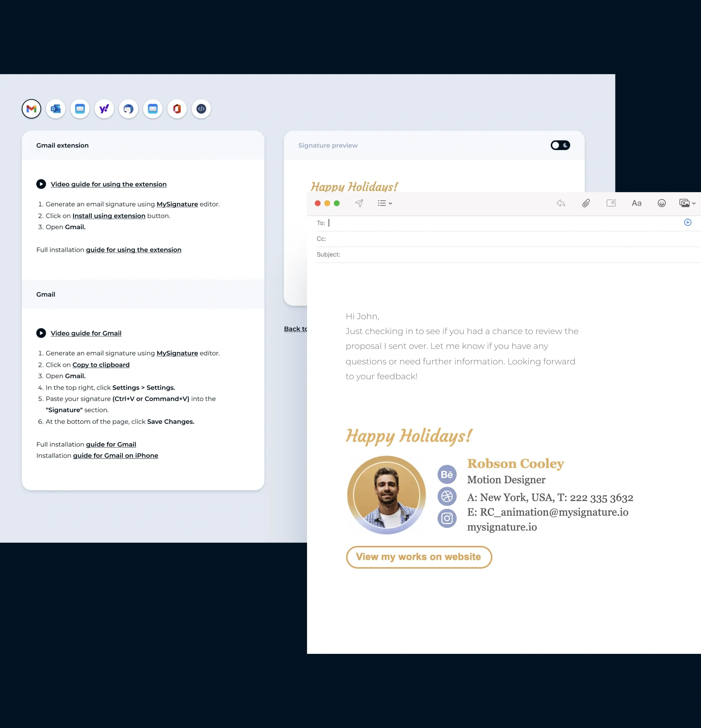Select the mail icon between Outlook and Yahoo

pos(80,109)
